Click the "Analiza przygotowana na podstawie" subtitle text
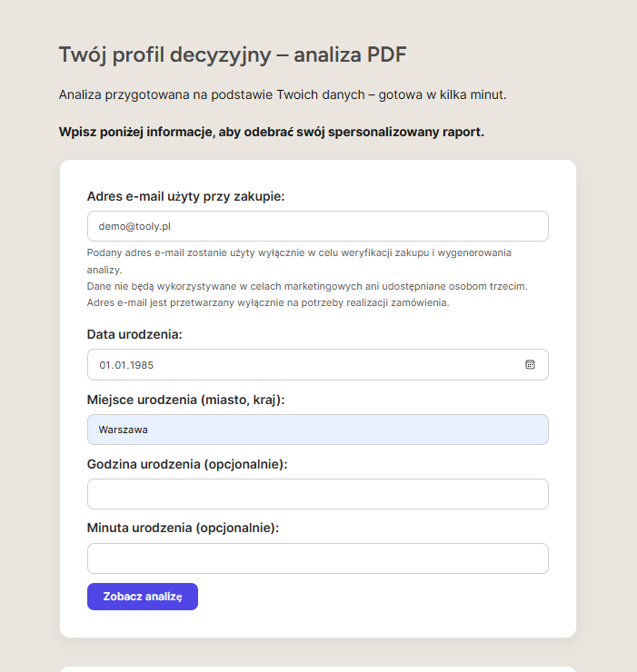637x672 pixels. [x=282, y=94]
